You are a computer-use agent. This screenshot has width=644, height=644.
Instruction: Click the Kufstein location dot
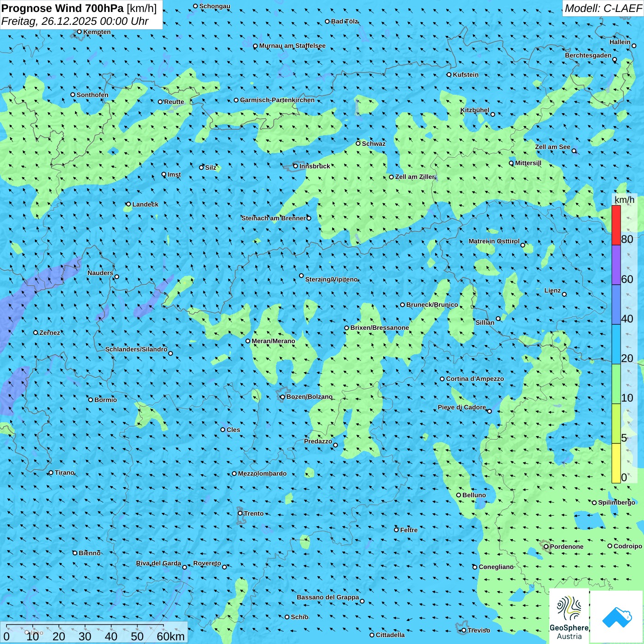coord(449,75)
